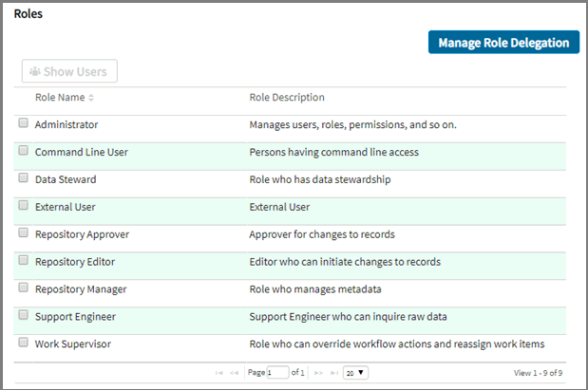This screenshot has height=390, width=588.
Task: Click the Role Name sort arrows icon
Action: point(91,98)
